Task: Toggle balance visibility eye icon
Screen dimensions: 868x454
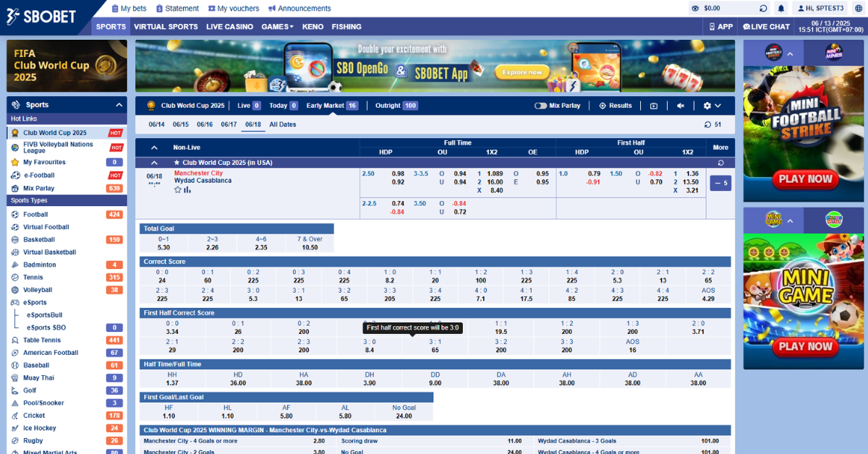Action: [x=695, y=9]
